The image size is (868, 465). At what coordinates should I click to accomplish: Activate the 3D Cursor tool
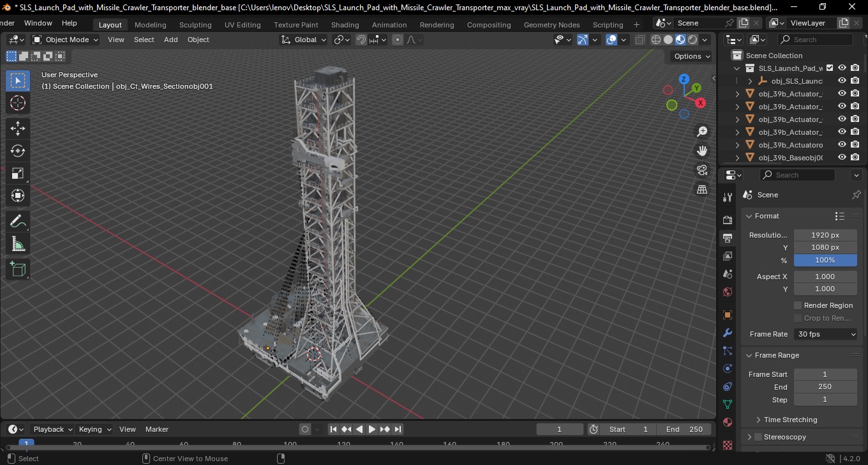pos(18,103)
